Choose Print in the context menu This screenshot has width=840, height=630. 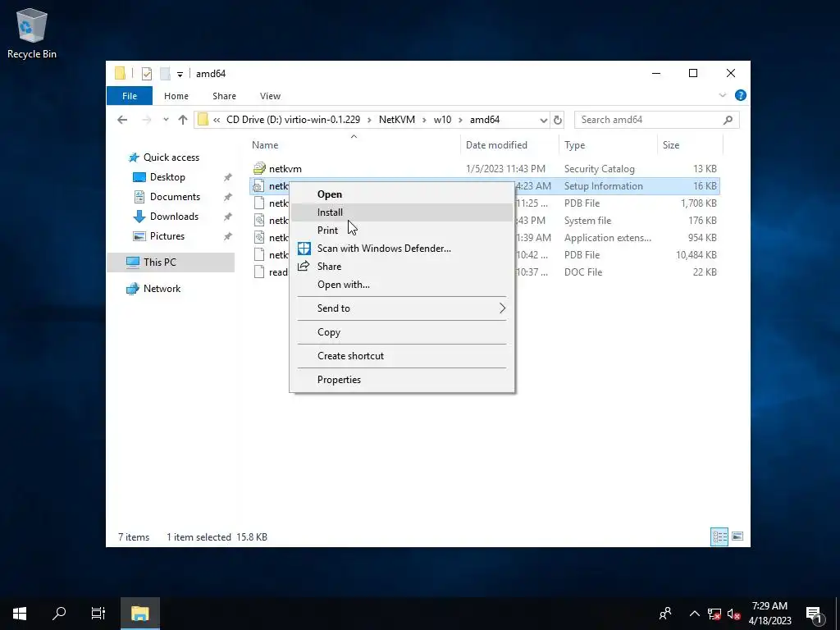[x=402, y=231]
